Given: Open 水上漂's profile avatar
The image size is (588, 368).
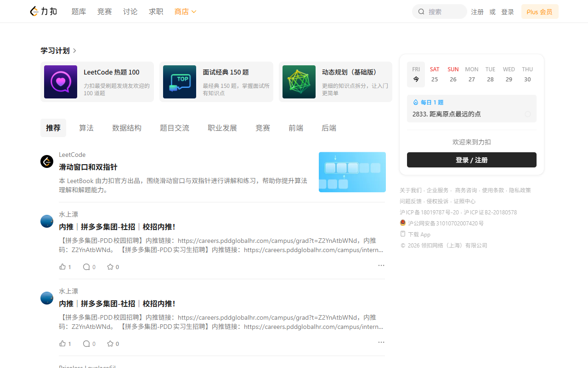Looking at the screenshot, I should coord(46,221).
